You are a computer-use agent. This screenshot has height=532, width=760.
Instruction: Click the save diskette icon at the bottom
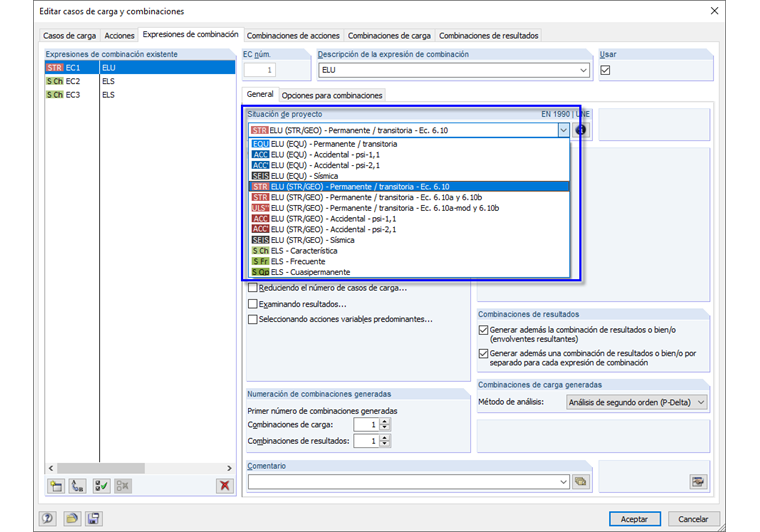94,519
